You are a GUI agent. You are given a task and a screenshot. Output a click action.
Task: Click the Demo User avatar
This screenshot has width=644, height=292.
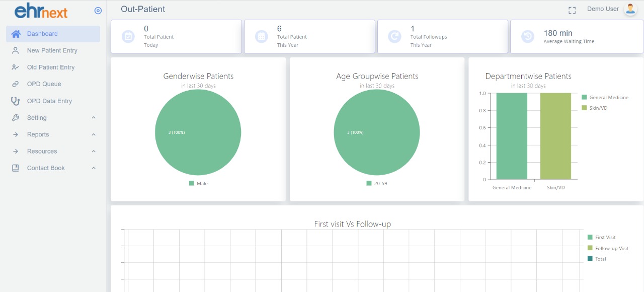click(x=630, y=9)
